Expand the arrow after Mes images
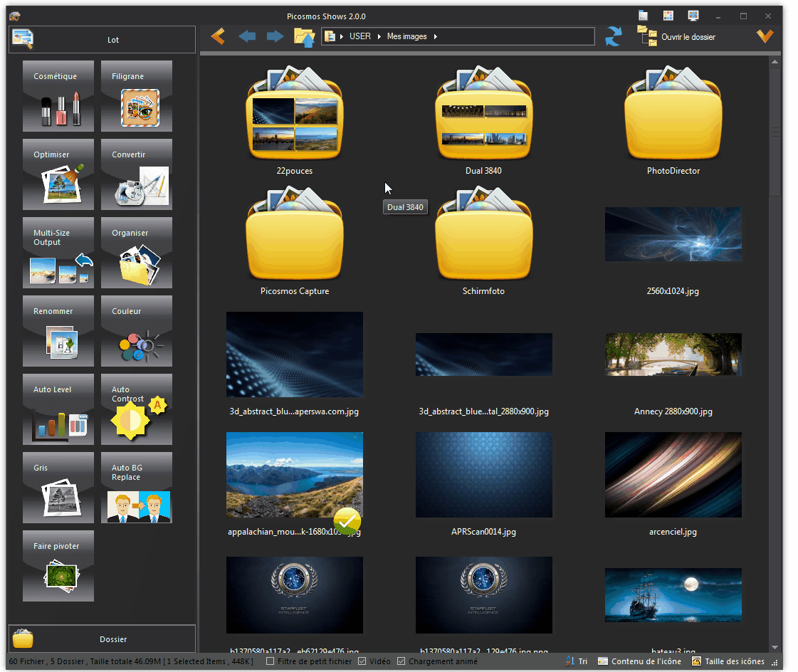798x672 pixels. pyautogui.click(x=436, y=36)
